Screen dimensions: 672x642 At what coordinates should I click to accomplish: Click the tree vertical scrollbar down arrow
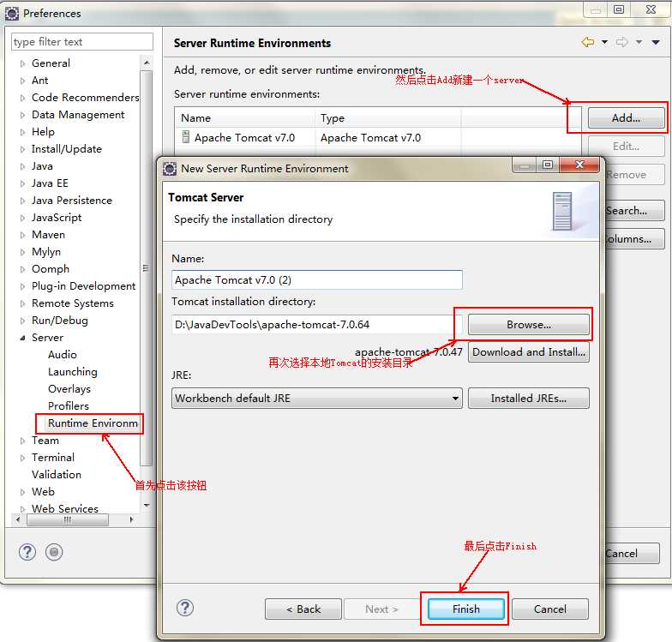147,506
